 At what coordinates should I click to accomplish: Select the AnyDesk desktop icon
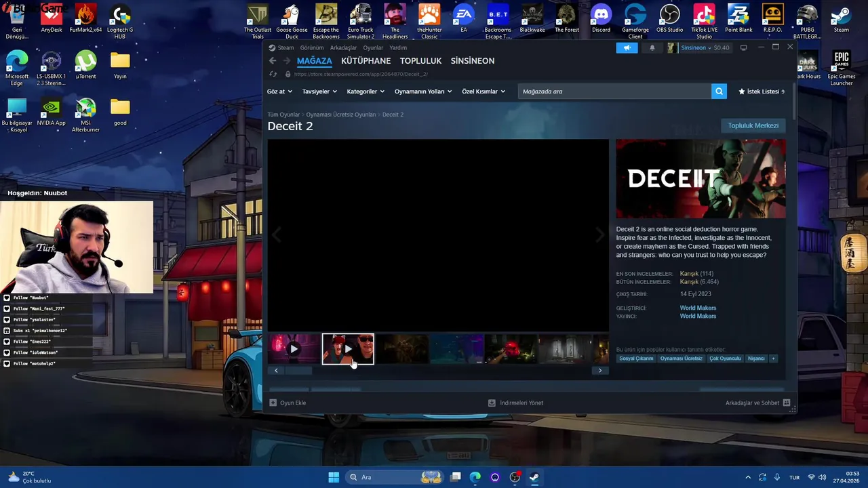pyautogui.click(x=52, y=18)
